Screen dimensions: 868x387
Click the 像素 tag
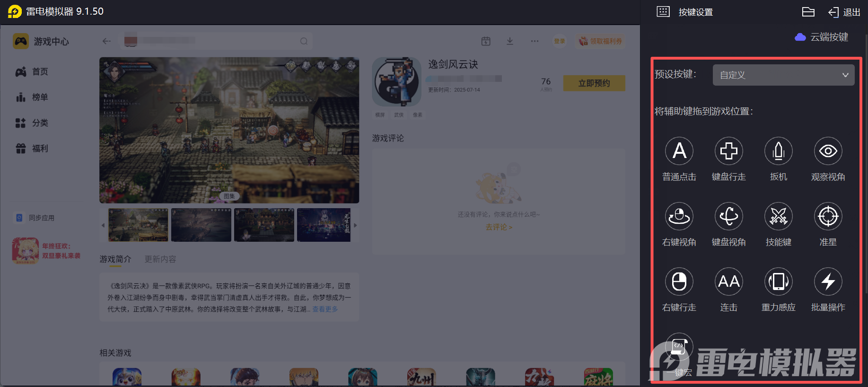(418, 115)
